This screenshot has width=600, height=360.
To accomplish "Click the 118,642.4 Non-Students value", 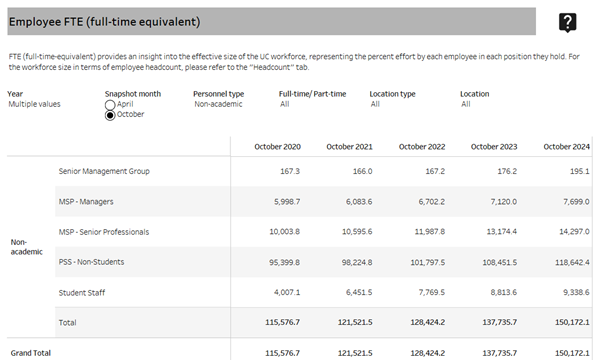I will pos(572,262).
